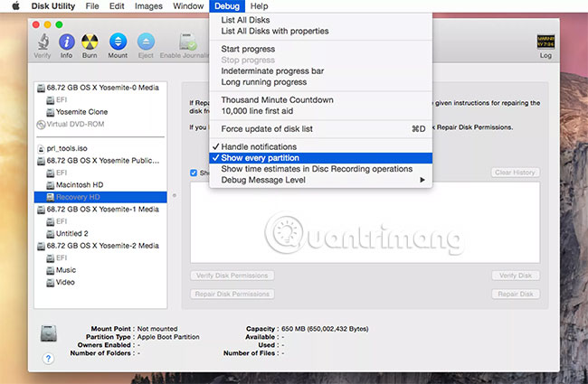This screenshot has height=384, width=588.
Task: Toggle the Show details checkbox
Action: pos(194,173)
